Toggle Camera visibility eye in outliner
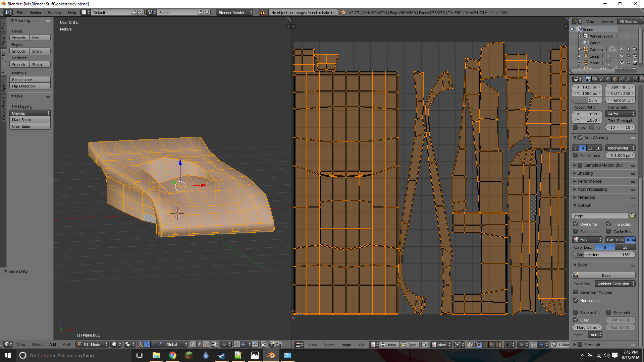Image resolution: width=644 pixels, height=362 pixels. pos(622,49)
